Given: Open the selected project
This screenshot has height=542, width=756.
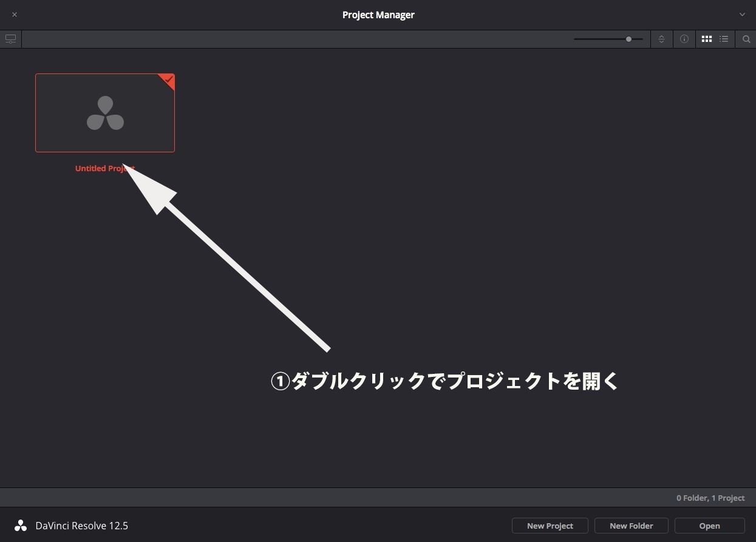Looking at the screenshot, I should (x=709, y=526).
